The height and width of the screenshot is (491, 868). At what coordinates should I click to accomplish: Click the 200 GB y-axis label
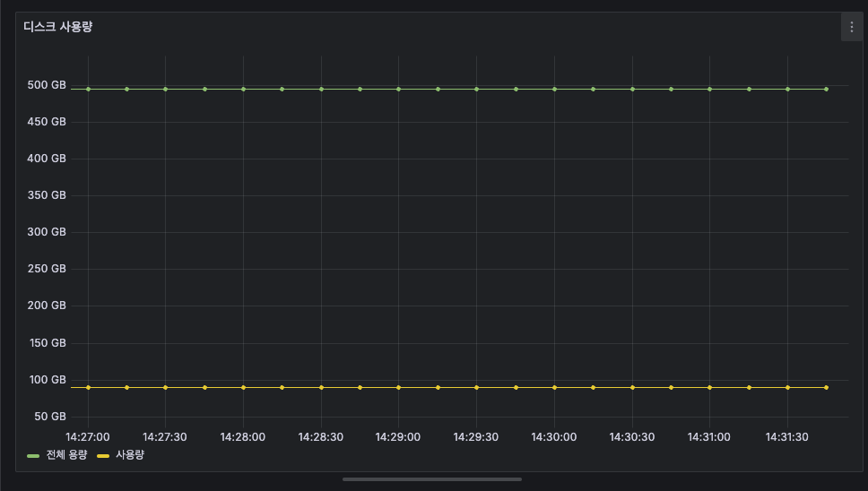[x=47, y=306]
